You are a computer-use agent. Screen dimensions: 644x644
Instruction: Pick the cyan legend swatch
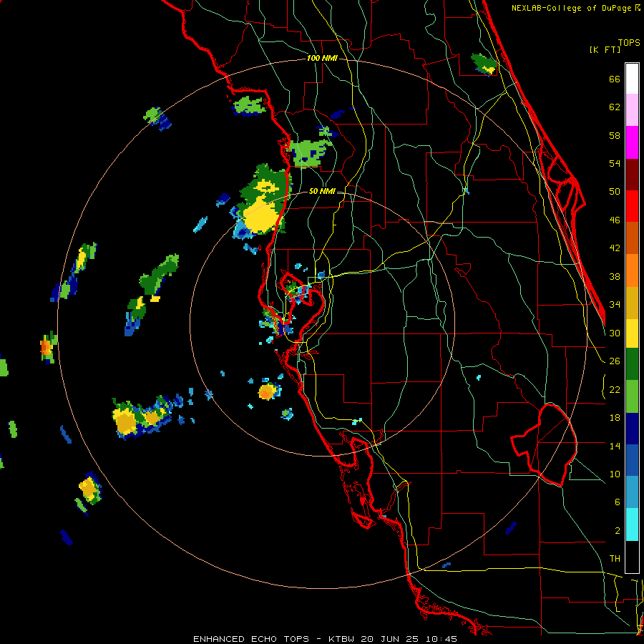click(x=632, y=525)
